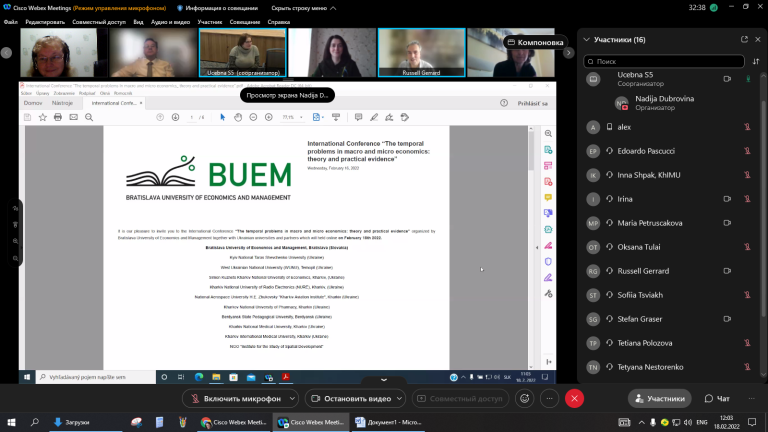The width and height of the screenshot is (768, 432).
Task: Open the Файл menu
Action: pos(11,22)
